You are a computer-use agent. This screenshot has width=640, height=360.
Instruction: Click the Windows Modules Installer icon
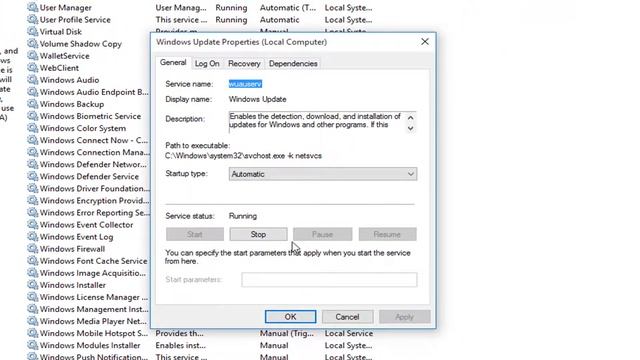pyautogui.click(x=32, y=345)
